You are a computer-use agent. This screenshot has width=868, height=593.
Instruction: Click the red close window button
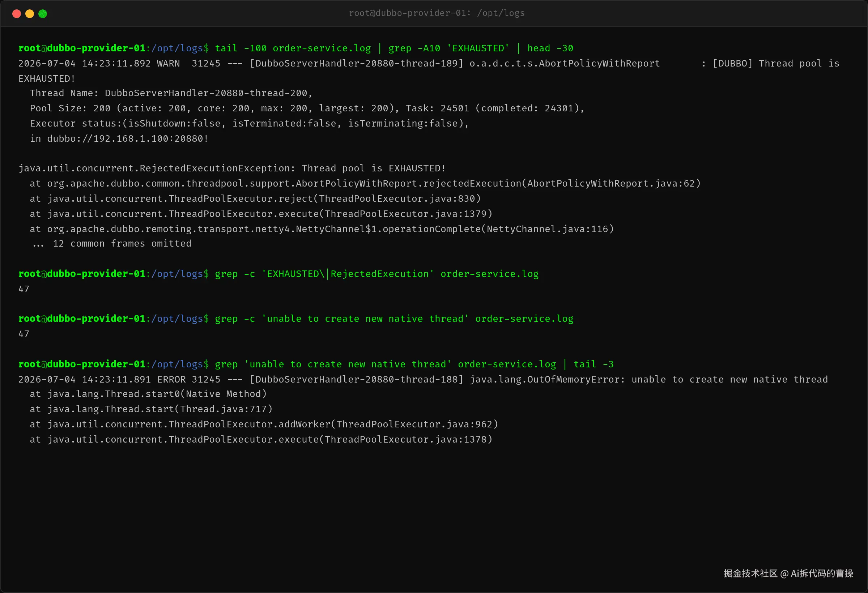[16, 14]
